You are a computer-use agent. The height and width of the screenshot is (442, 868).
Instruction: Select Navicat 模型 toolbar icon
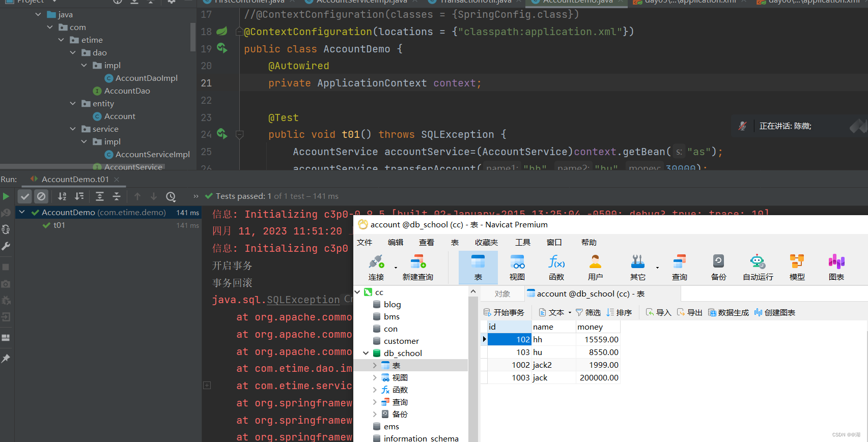coord(797,268)
